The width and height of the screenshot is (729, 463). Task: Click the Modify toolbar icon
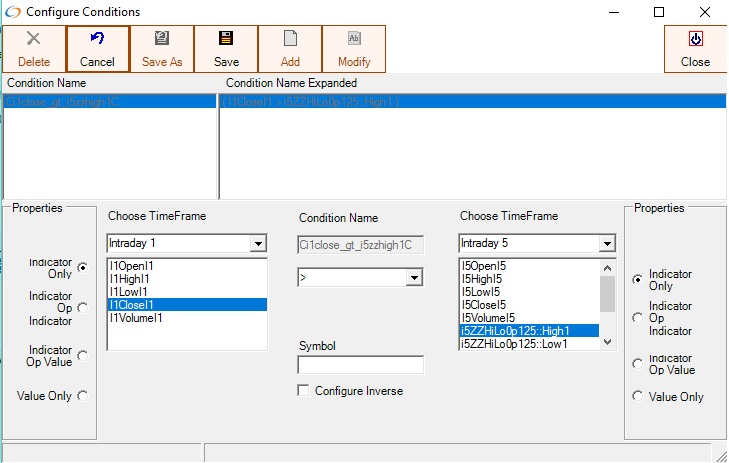pos(354,40)
